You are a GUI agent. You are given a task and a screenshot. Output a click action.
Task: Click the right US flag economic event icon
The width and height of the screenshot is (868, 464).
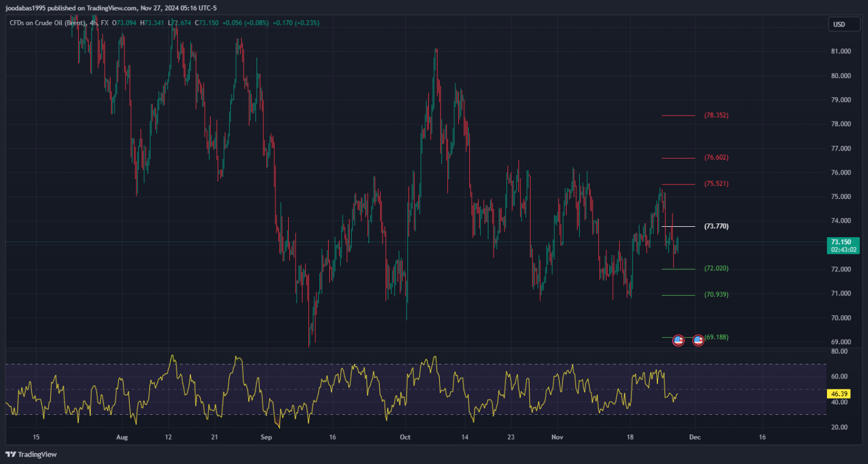[698, 340]
